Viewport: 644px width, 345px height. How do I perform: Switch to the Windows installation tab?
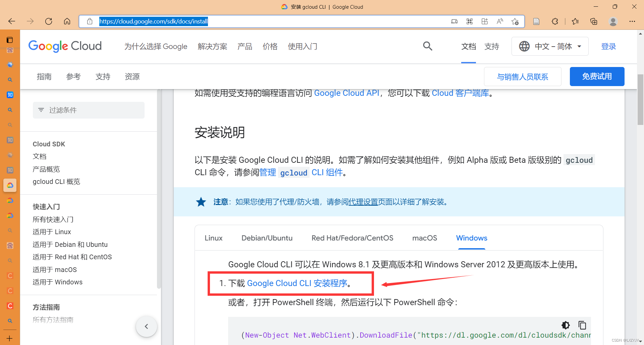click(472, 238)
